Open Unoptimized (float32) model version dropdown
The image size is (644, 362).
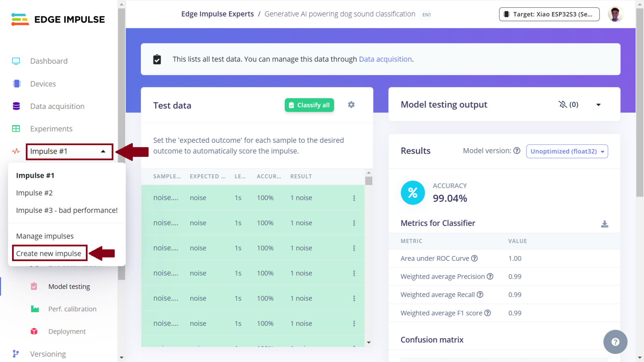click(x=567, y=151)
